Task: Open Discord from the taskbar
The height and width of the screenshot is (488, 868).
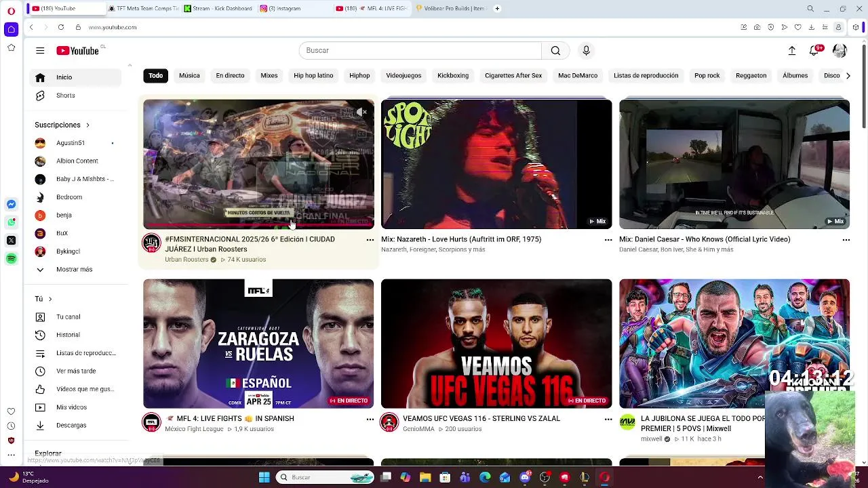Action: (x=525, y=477)
